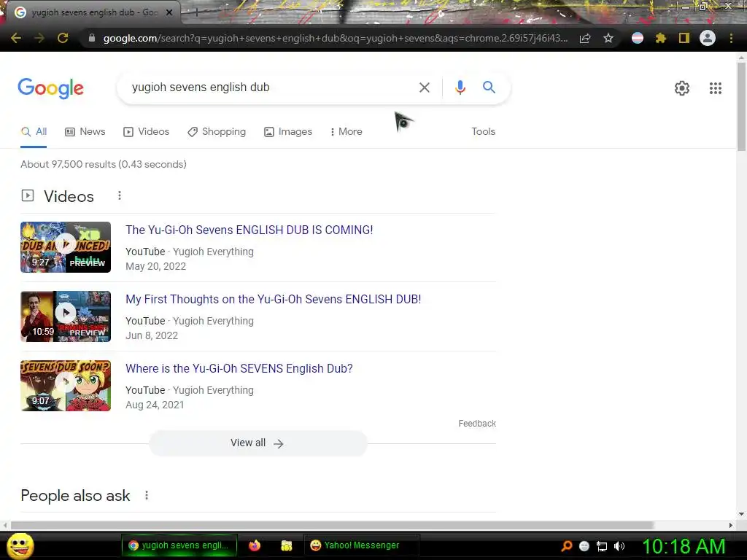Image resolution: width=747 pixels, height=560 pixels.
Task: Open 'The Yu-Gi-Oh Sevens ENGLISH DUB IS COMING!' link
Action: tap(249, 230)
